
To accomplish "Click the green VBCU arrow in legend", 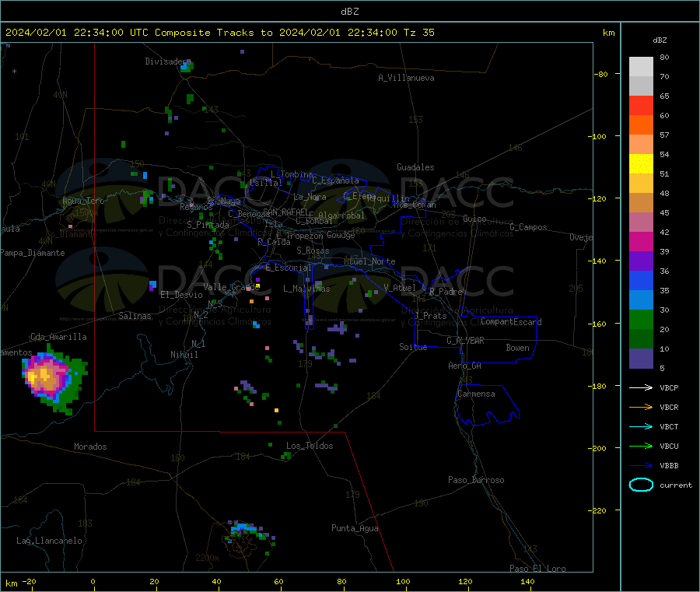I will (x=641, y=446).
